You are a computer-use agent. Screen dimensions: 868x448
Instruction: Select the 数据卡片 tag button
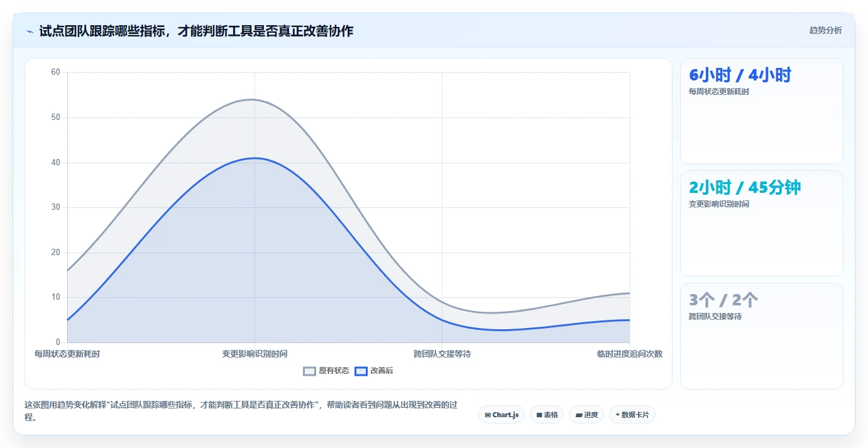click(632, 415)
